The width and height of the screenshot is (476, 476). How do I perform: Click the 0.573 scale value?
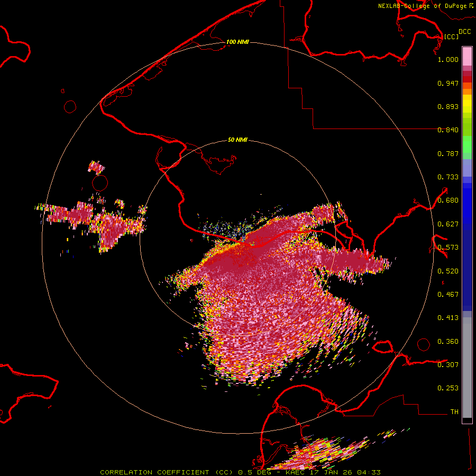pos(448,248)
